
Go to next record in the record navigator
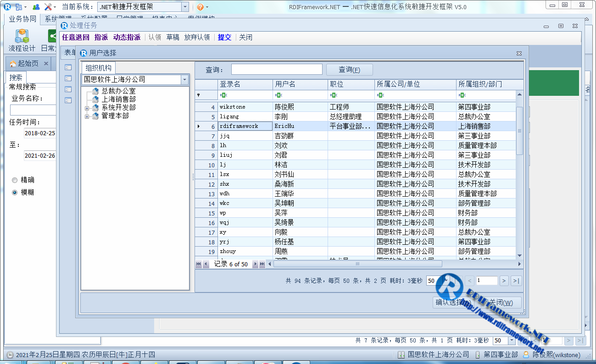click(256, 264)
